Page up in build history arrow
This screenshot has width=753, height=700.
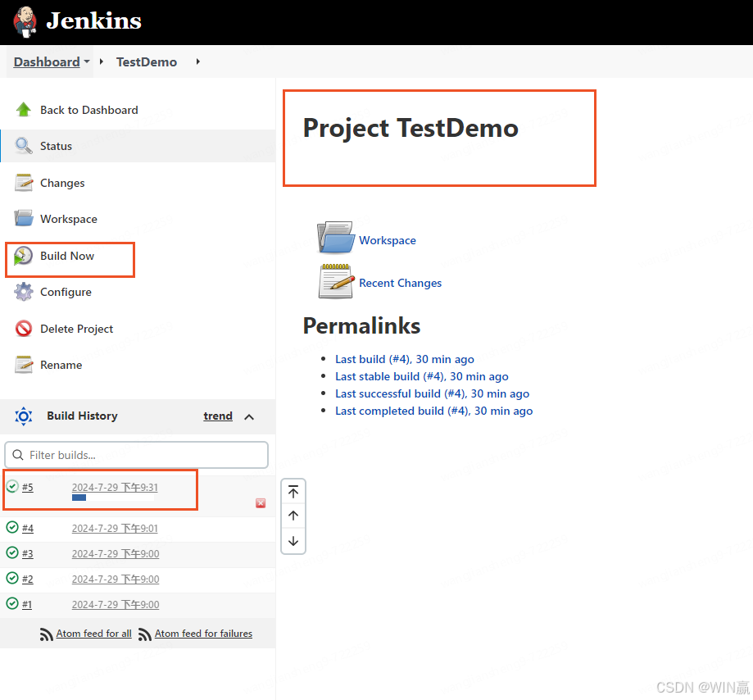tap(293, 516)
